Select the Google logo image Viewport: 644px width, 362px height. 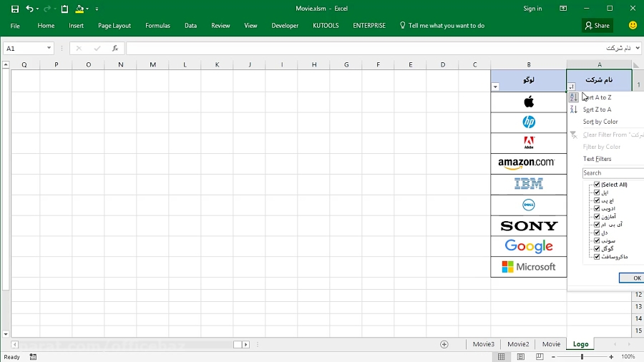529,246
